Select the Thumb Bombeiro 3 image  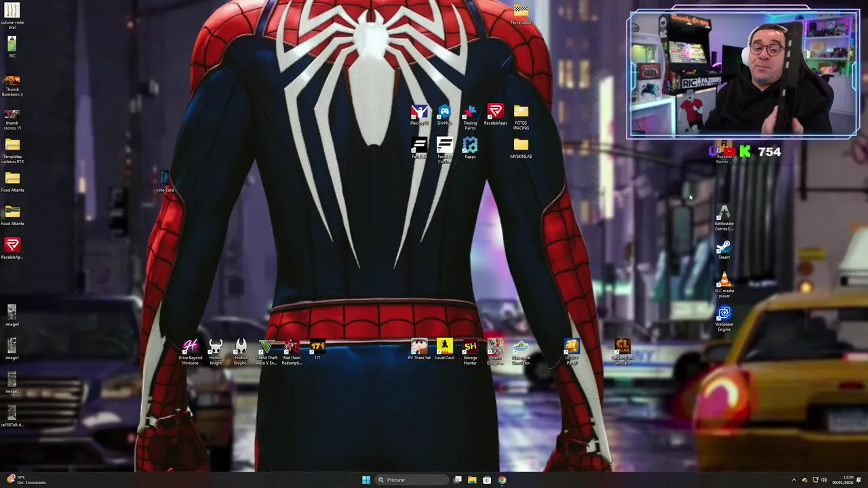tap(12, 85)
